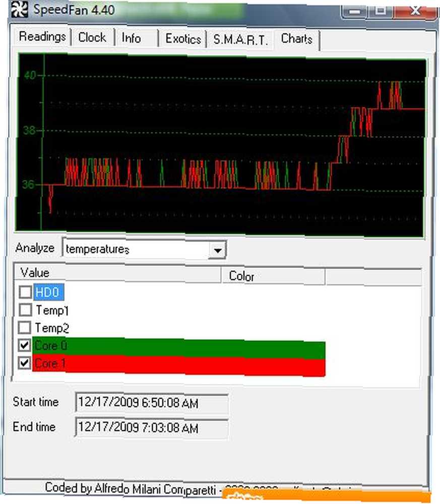Image resolution: width=440 pixels, height=504 pixels.
Task: Enable the HD0 checkbox
Action: (25, 292)
